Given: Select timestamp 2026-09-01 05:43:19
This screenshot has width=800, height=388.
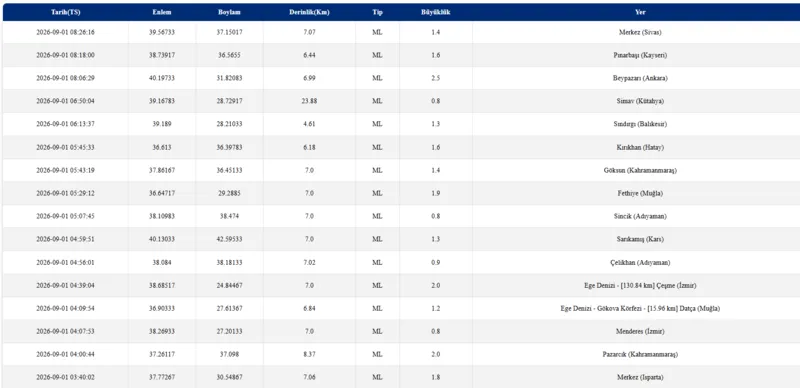Looking at the screenshot, I should tap(65, 171).
